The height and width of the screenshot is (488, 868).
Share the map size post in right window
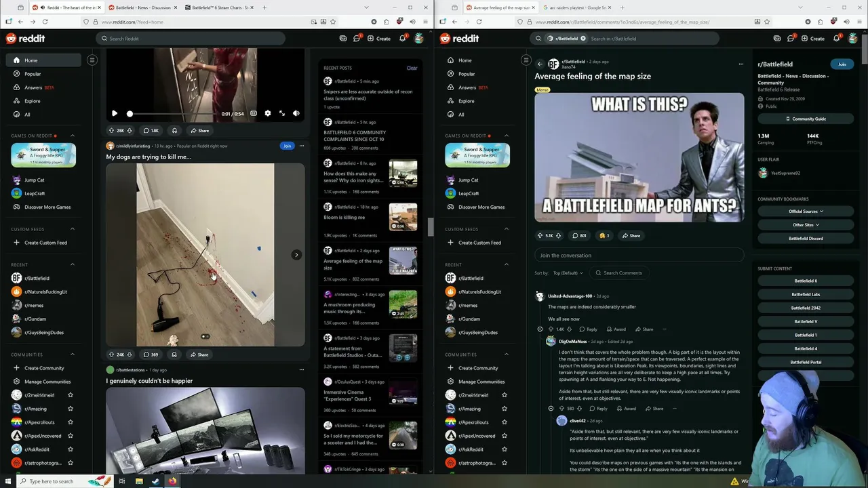(631, 236)
